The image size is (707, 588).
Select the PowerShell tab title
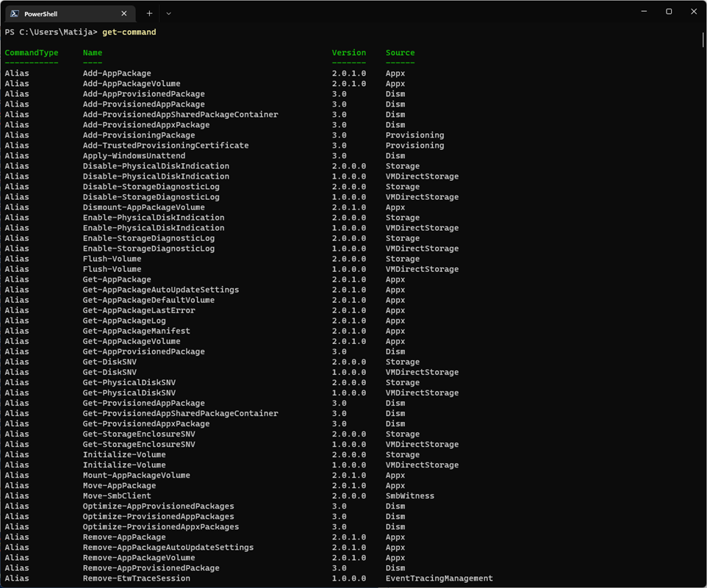pos(40,14)
